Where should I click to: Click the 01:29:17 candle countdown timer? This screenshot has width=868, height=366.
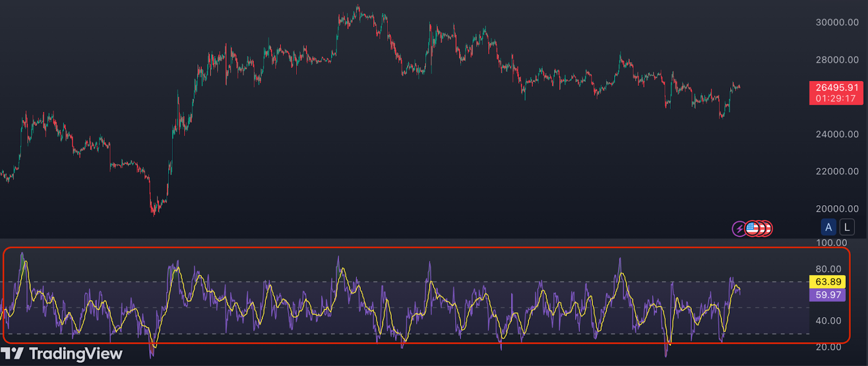(x=836, y=99)
